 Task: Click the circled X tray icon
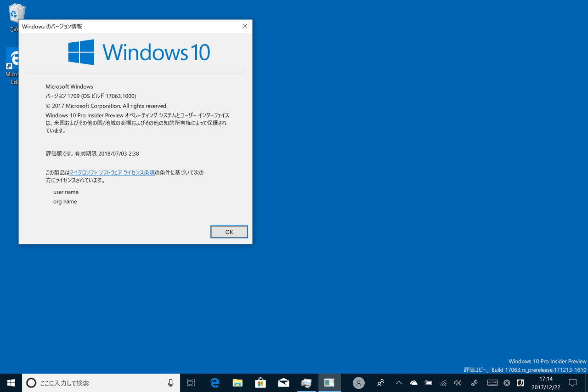507,383
